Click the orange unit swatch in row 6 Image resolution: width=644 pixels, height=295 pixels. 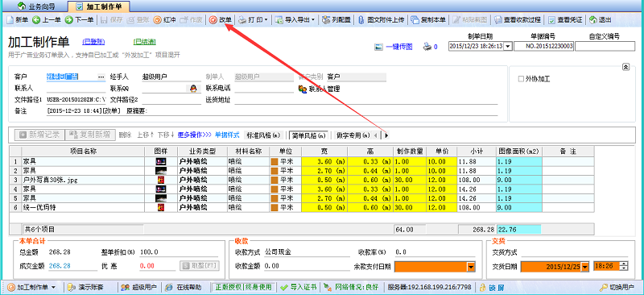click(275, 207)
